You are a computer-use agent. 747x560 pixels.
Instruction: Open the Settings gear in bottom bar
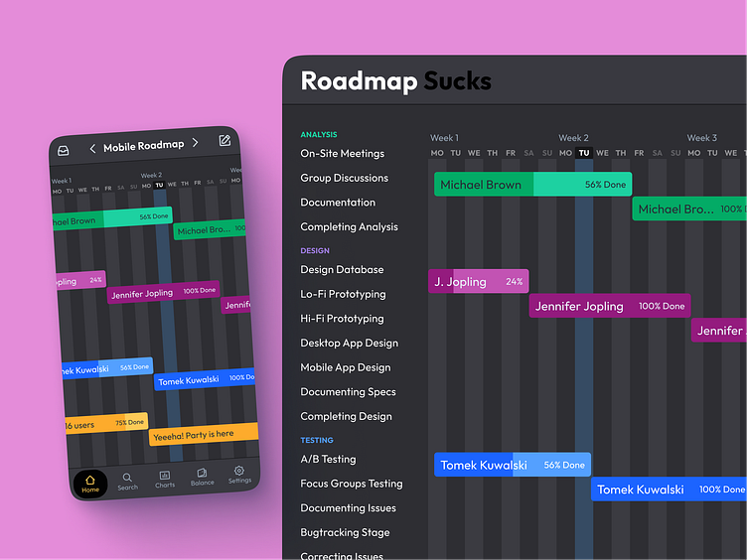(239, 475)
